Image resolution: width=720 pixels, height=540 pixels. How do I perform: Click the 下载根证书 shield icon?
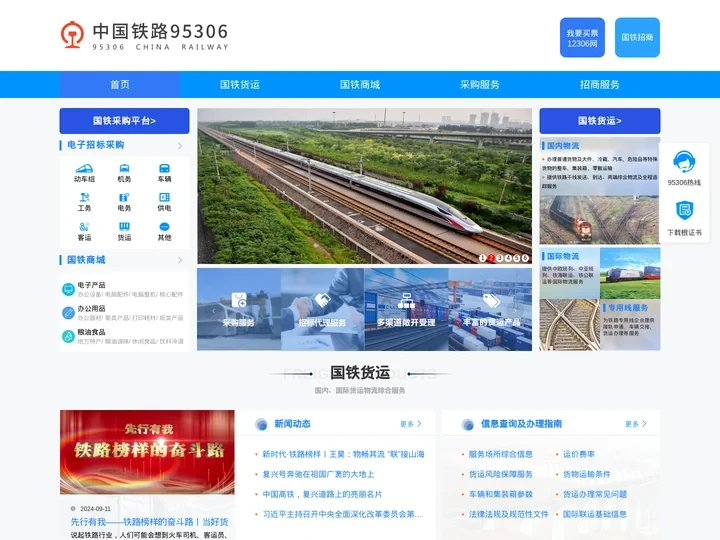(x=684, y=210)
